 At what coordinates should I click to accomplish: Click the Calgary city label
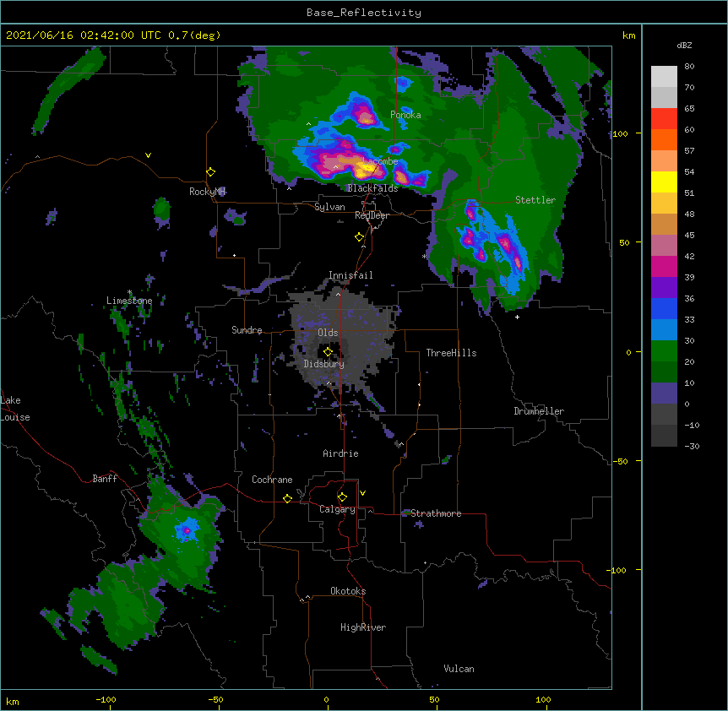pyautogui.click(x=337, y=509)
